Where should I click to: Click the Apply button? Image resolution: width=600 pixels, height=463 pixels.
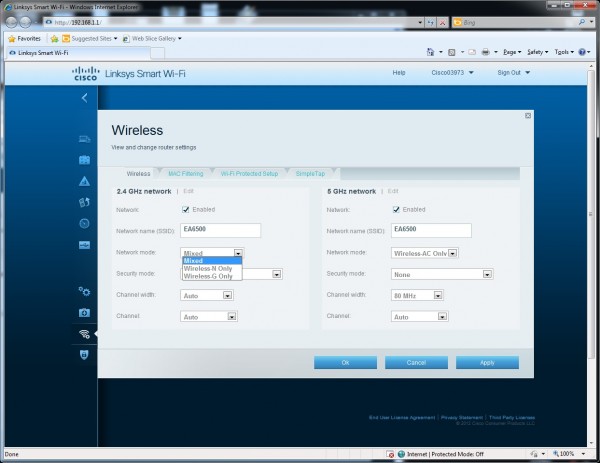click(487, 362)
